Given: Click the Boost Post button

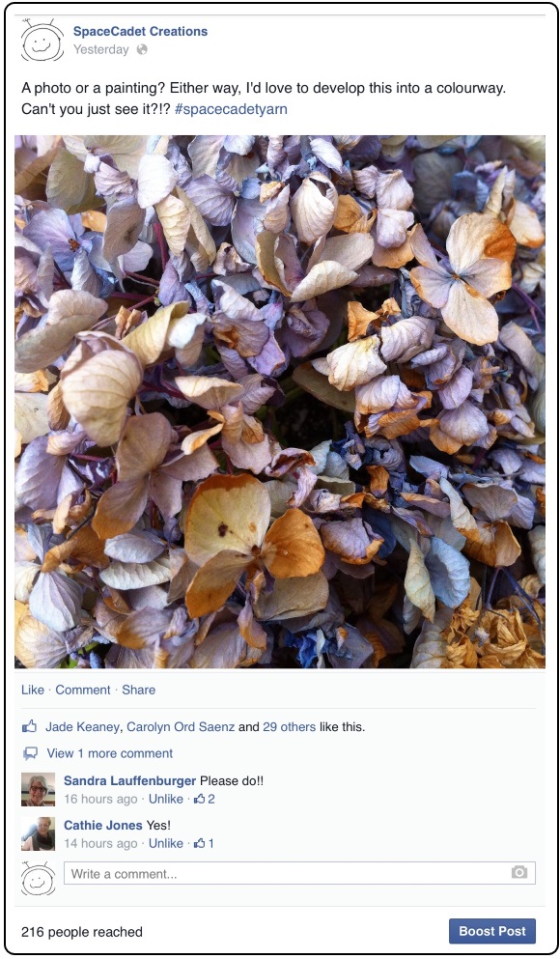Looking at the screenshot, I should pos(492,931).
